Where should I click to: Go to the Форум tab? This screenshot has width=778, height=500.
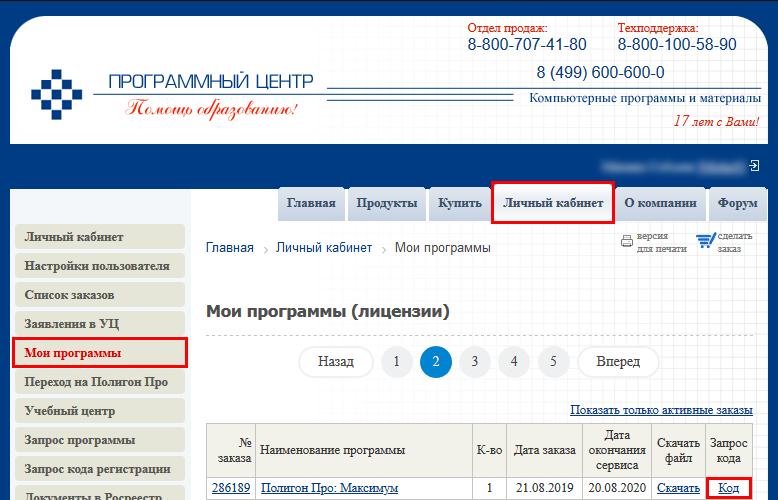coord(737,203)
